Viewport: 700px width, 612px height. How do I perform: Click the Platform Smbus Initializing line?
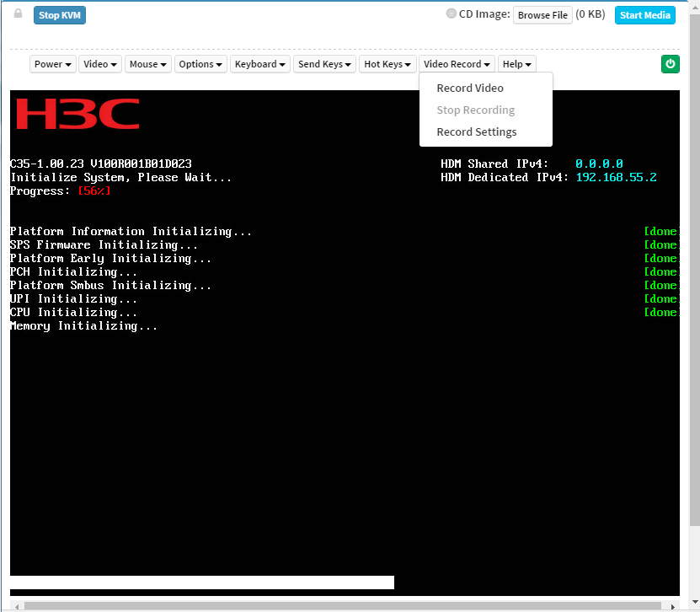click(x=110, y=286)
